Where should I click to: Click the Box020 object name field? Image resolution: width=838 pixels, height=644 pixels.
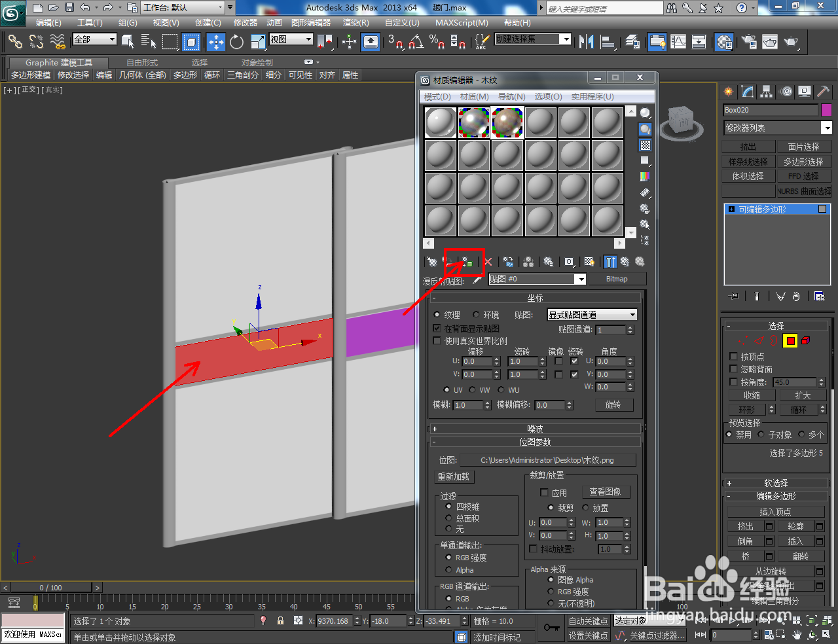tap(771, 110)
